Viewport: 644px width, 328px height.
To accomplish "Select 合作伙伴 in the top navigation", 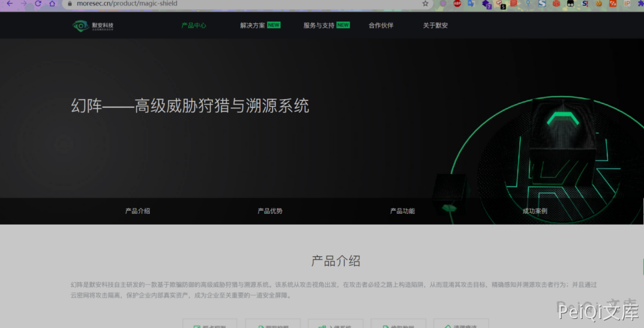I will click(381, 26).
